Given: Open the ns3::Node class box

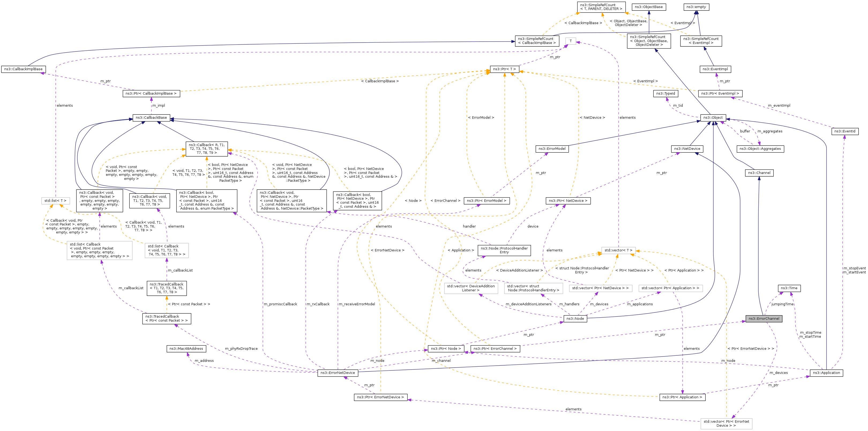Looking at the screenshot, I should (575, 318).
